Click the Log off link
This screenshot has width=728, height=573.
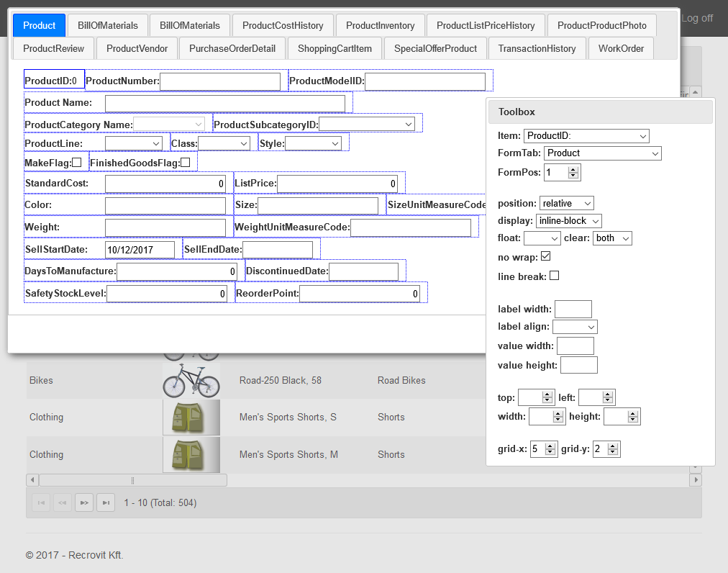point(696,18)
